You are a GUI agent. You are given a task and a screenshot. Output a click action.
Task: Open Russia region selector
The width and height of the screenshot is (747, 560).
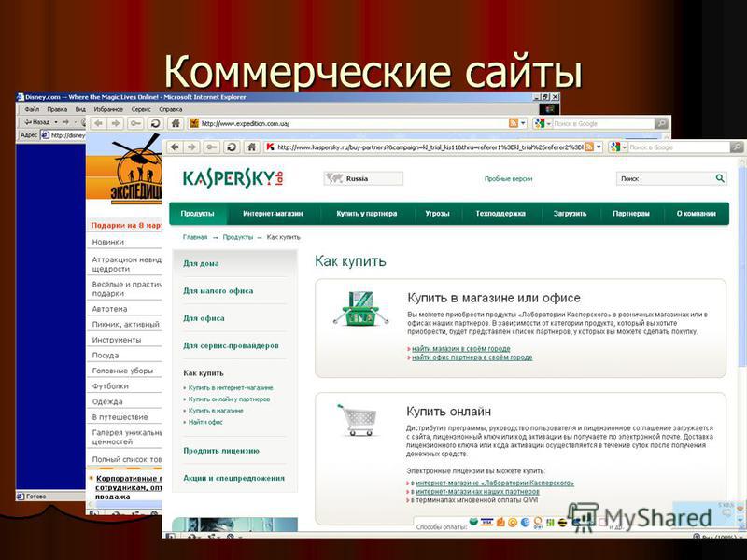point(363,178)
